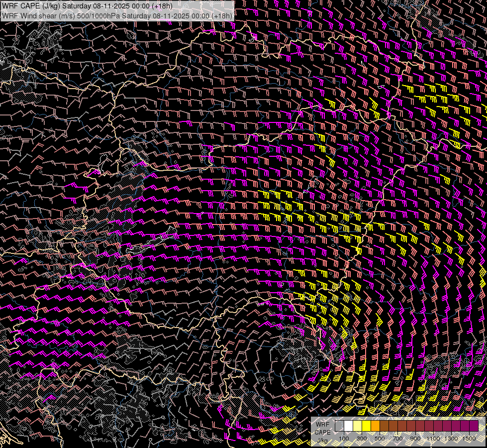Select the 700 value on the legend scale

397,438
